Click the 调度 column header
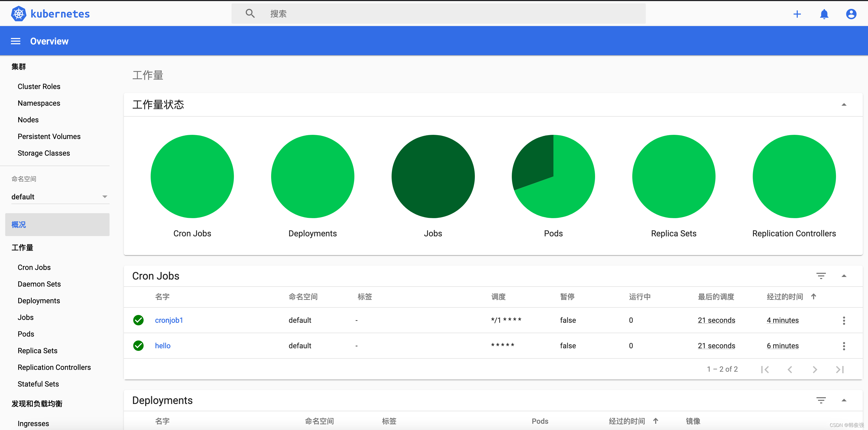 pos(498,297)
